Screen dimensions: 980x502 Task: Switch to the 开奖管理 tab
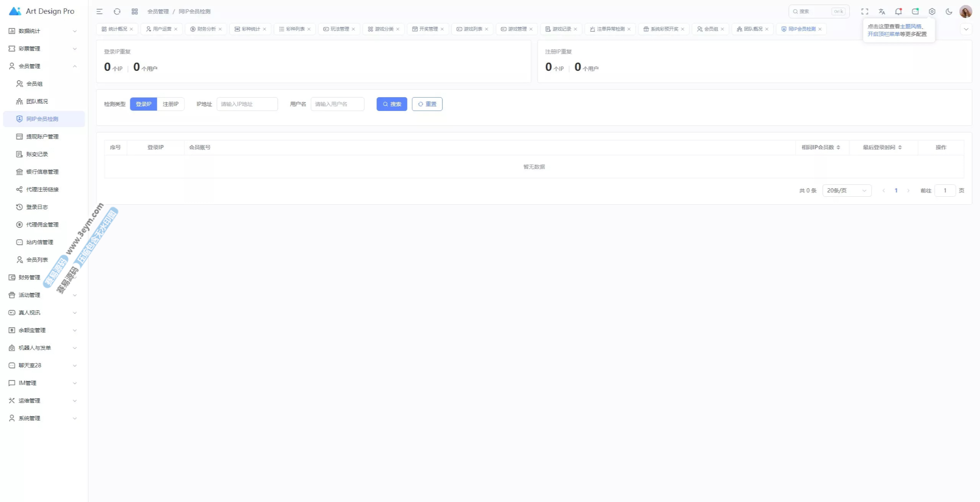[x=428, y=29]
